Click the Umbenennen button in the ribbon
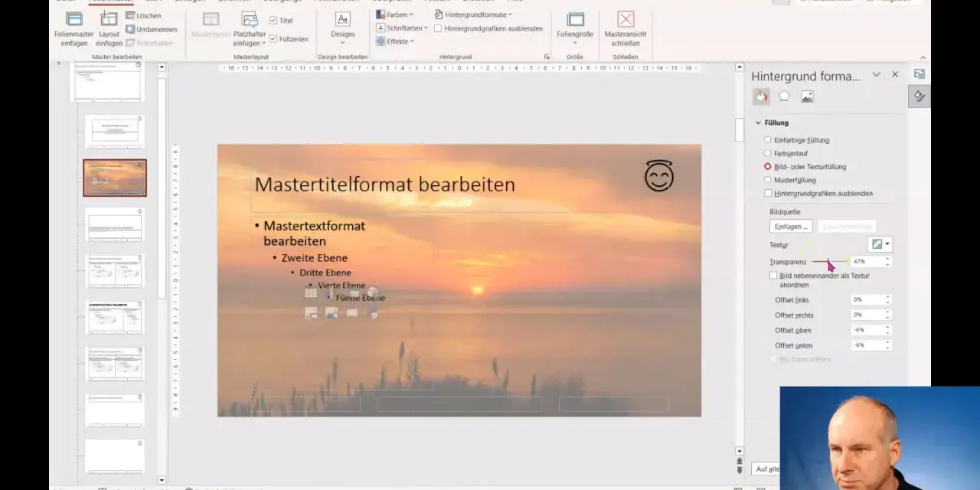The height and width of the screenshot is (490, 980). tap(151, 29)
